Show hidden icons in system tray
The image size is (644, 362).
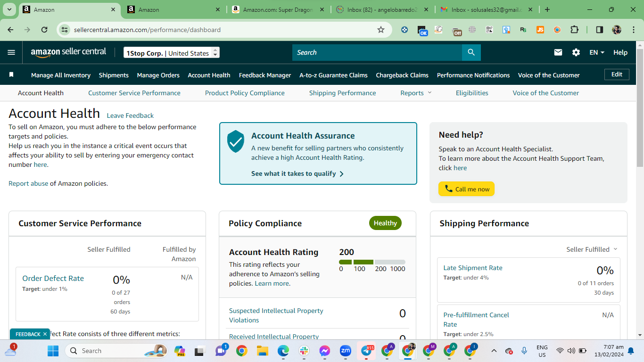(494, 351)
